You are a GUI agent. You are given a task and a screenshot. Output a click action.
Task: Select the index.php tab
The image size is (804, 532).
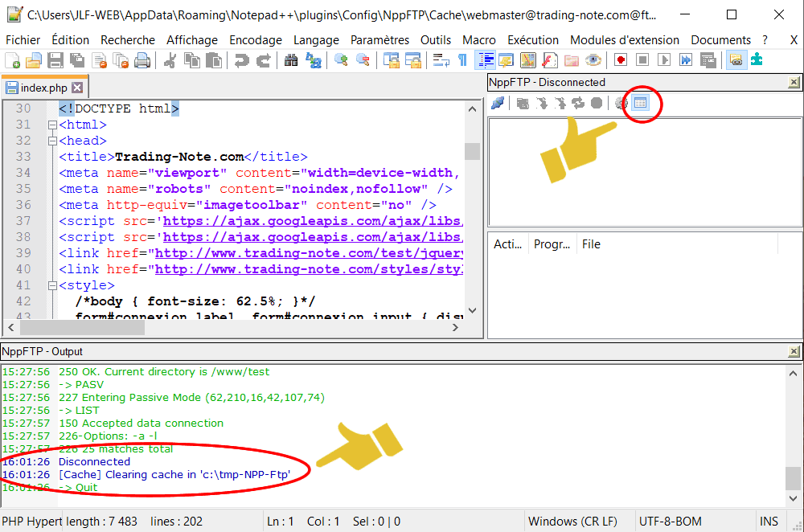tap(43, 88)
